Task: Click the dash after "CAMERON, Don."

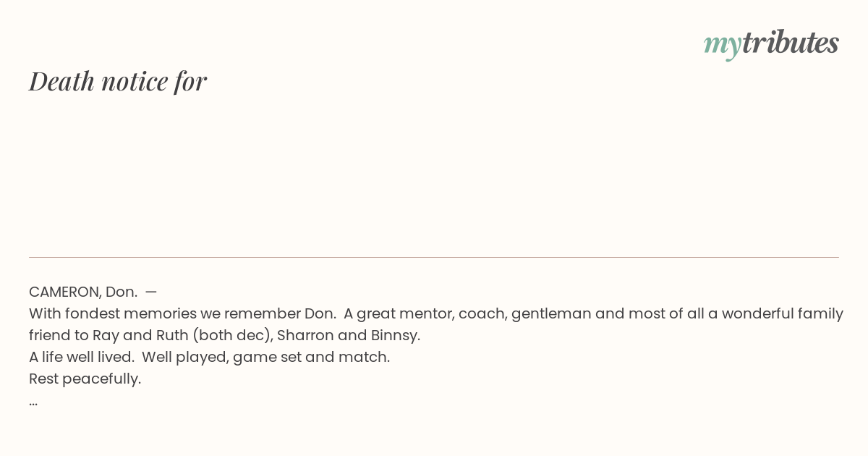Action: [151, 292]
